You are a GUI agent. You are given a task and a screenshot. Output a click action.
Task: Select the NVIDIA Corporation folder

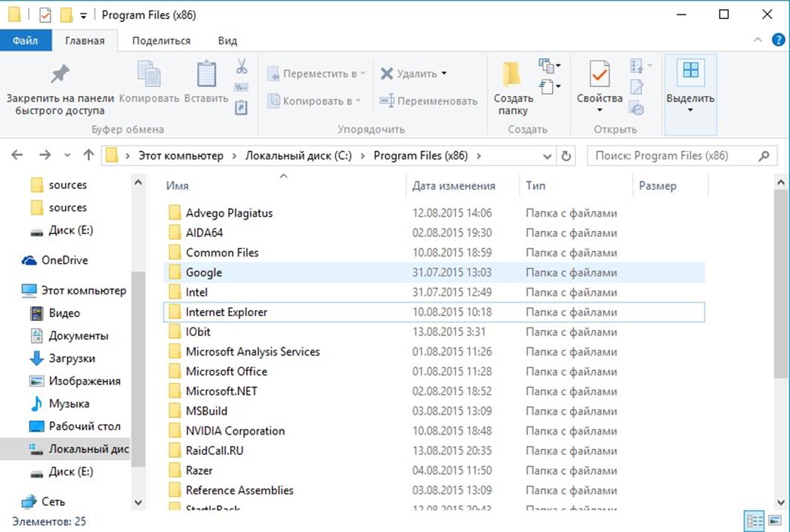(434, 431)
